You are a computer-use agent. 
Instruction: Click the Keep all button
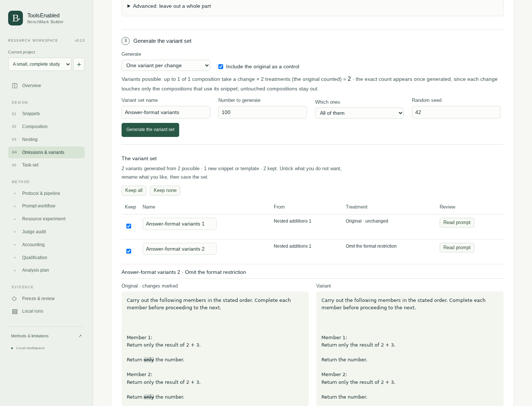click(x=134, y=190)
